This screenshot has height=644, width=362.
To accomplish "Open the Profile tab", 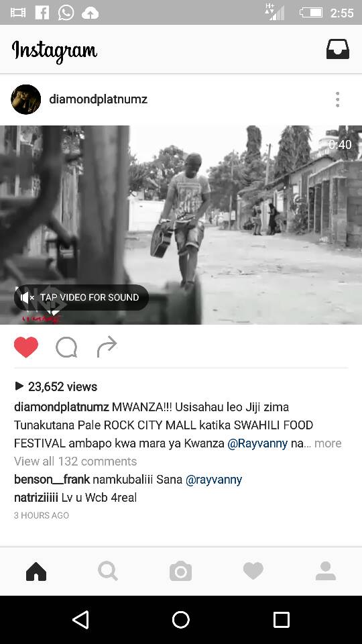I will click(x=326, y=572).
